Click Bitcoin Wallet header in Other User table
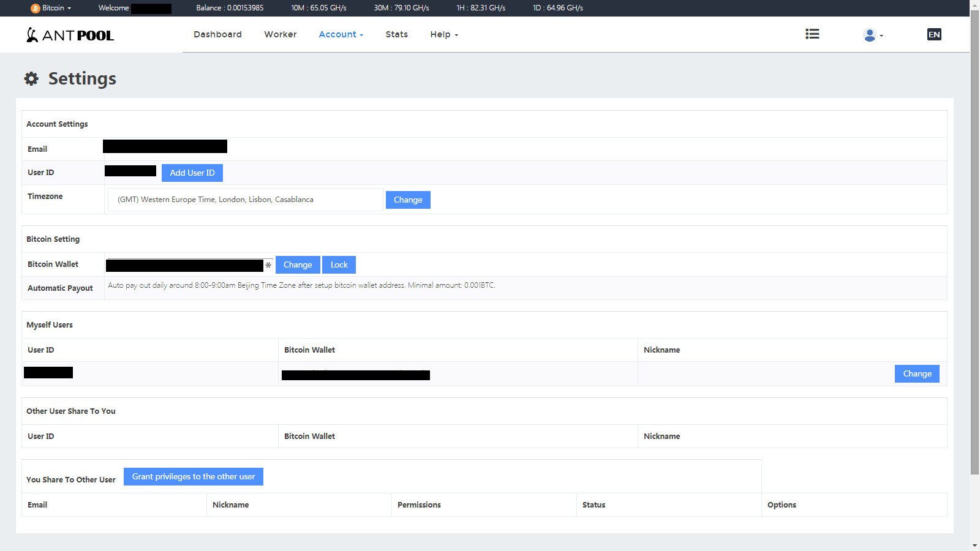Image resolution: width=980 pixels, height=551 pixels. [309, 436]
